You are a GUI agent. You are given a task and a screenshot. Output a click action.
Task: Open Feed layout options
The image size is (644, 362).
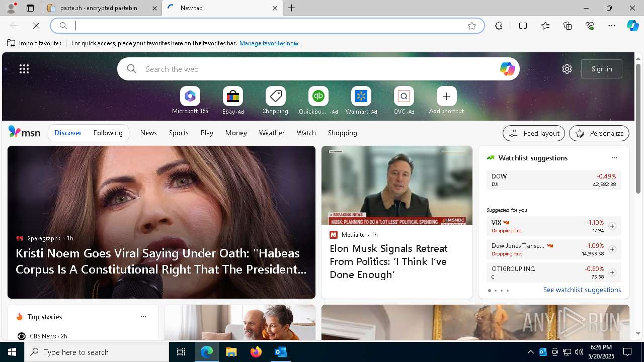(x=533, y=133)
